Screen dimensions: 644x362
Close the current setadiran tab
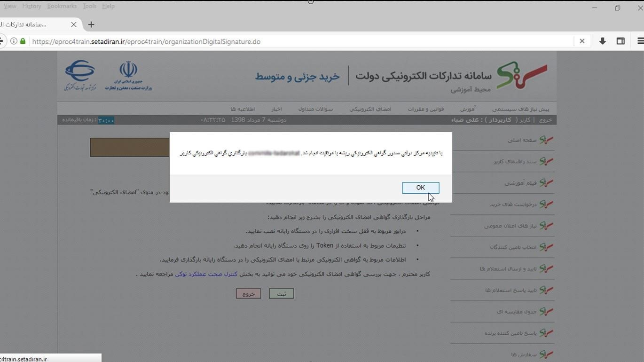point(74,24)
